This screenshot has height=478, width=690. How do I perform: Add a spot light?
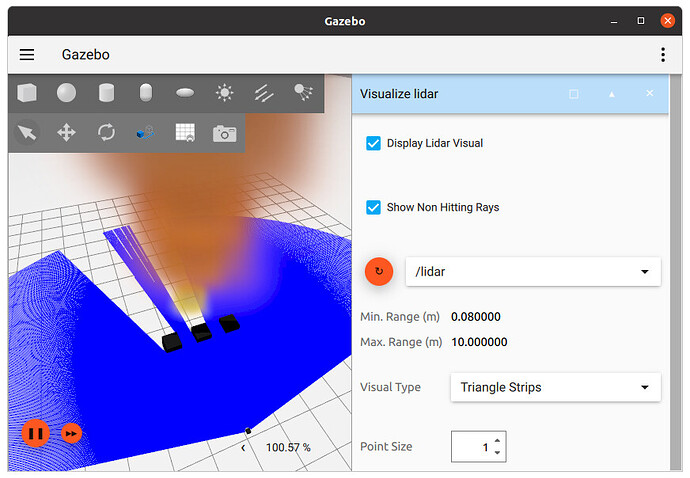(x=303, y=92)
